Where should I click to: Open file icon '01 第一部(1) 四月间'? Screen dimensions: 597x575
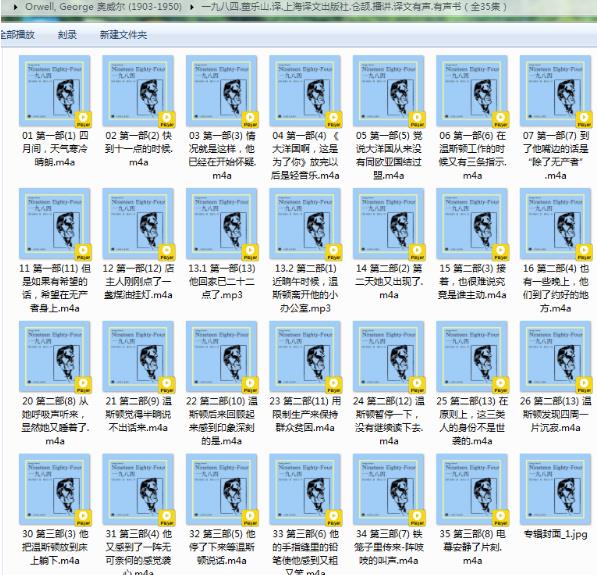(55, 91)
